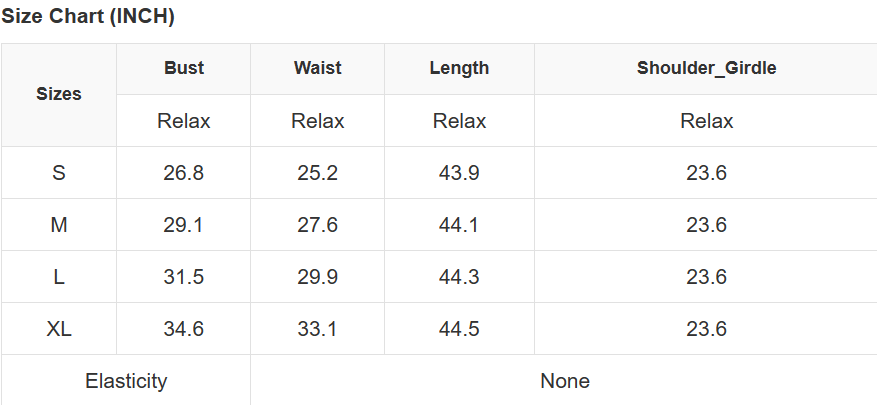Image resolution: width=877 pixels, height=405 pixels.
Task: Select bust value 34.6 for size XL
Action: (x=184, y=329)
